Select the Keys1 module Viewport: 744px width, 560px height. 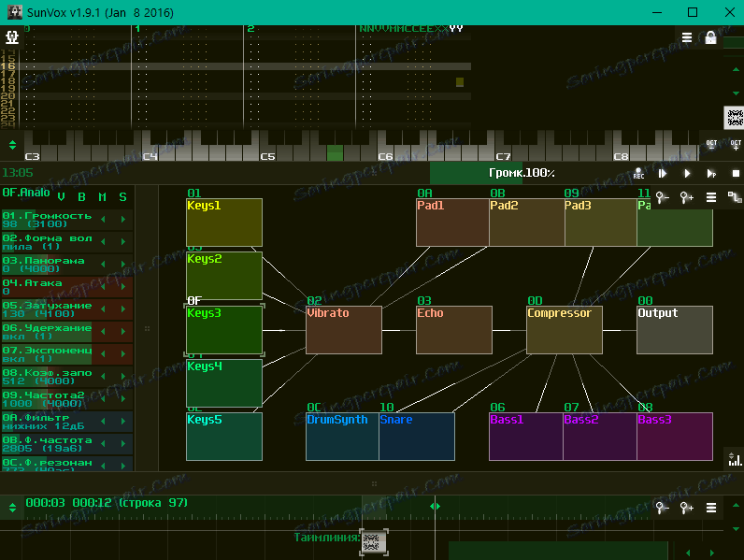coord(224,223)
